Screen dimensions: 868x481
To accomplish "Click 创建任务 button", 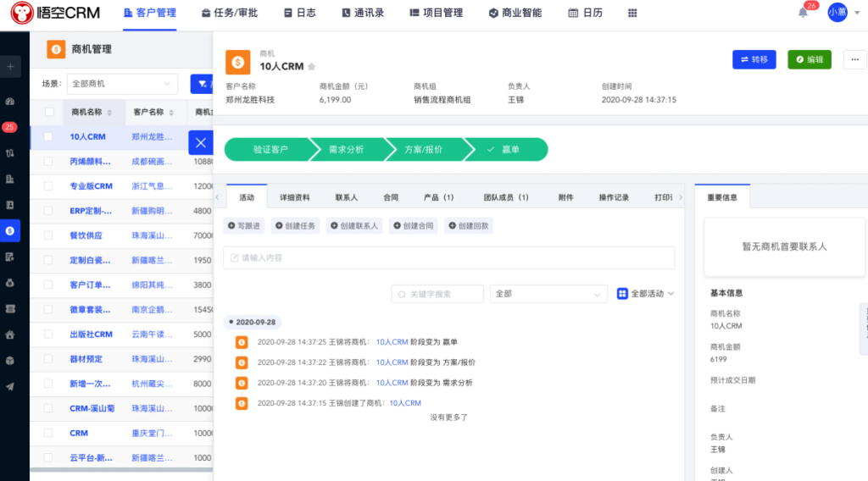I will [x=296, y=225].
